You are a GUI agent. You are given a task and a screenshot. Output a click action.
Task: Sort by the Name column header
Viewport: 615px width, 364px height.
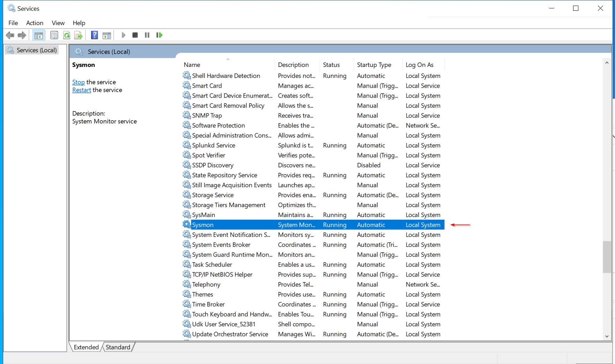click(x=228, y=65)
